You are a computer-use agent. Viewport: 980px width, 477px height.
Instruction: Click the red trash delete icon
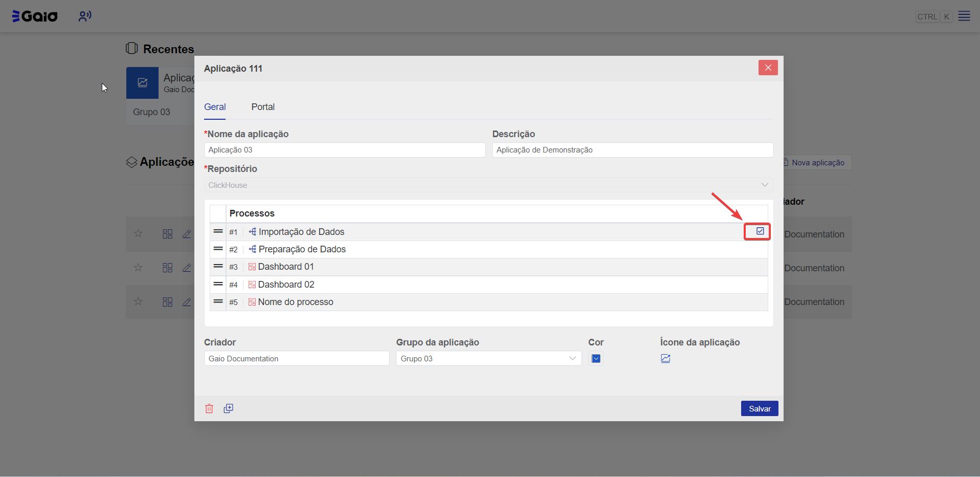click(x=209, y=408)
